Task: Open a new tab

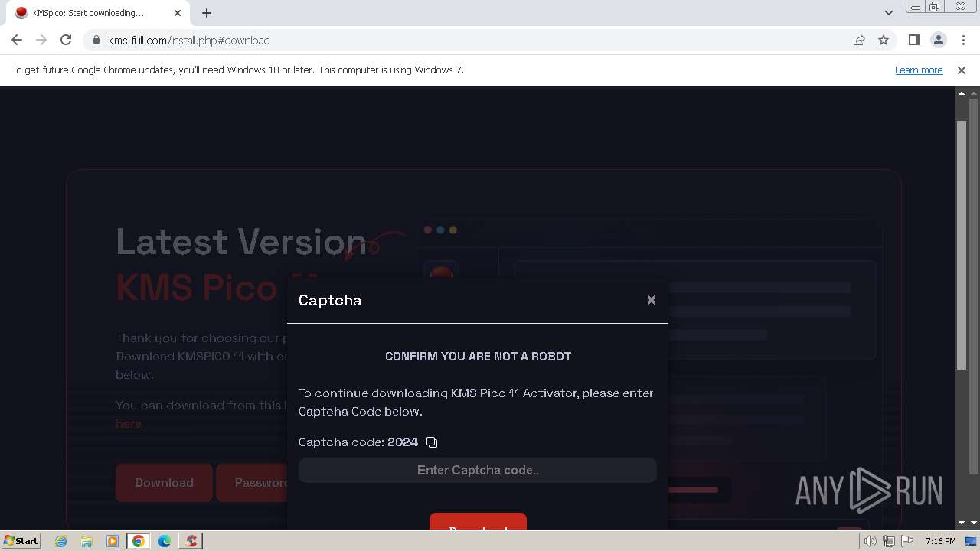Action: [x=207, y=13]
